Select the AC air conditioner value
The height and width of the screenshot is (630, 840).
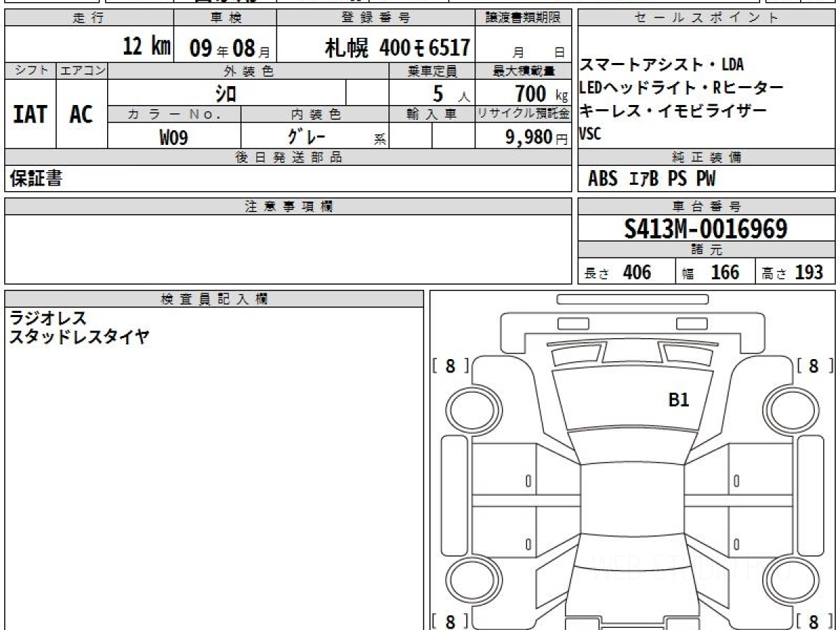click(81, 114)
